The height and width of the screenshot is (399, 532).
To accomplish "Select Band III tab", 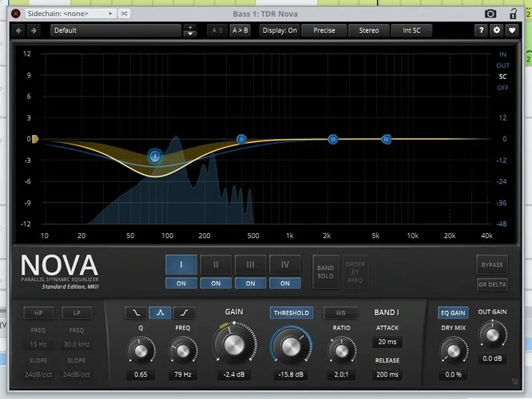I will point(251,264).
